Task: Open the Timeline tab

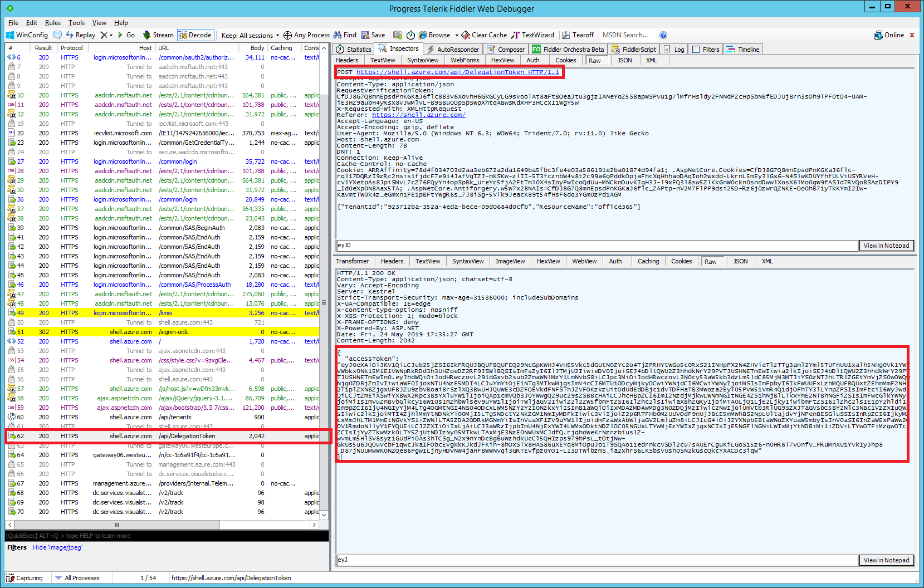Action: [x=743, y=50]
